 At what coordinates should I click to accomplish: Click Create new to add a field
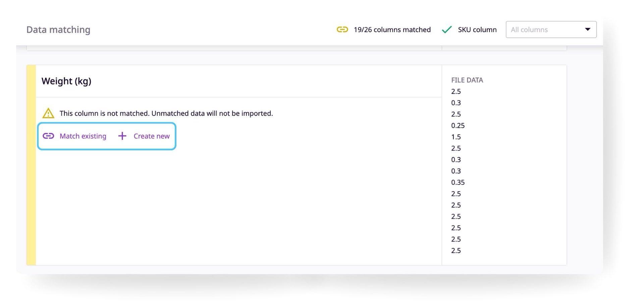click(x=151, y=136)
